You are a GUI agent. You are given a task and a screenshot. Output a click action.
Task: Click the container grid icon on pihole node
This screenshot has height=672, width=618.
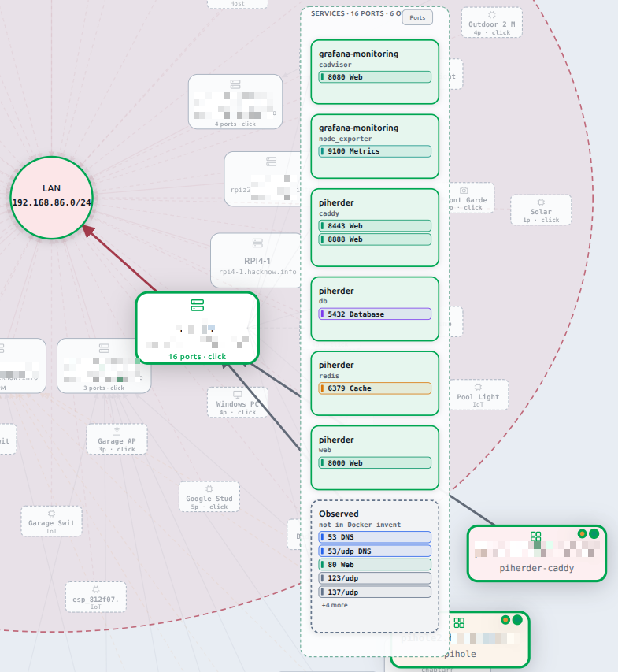(459, 622)
